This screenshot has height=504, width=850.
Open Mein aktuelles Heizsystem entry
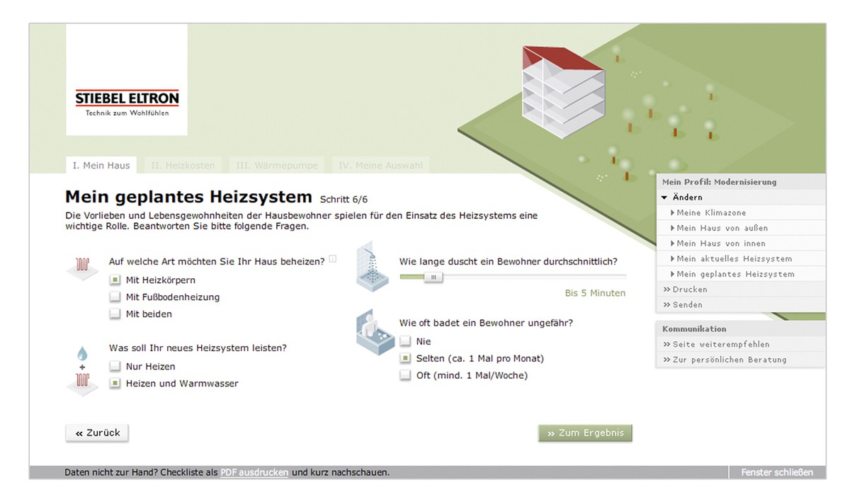click(x=734, y=259)
